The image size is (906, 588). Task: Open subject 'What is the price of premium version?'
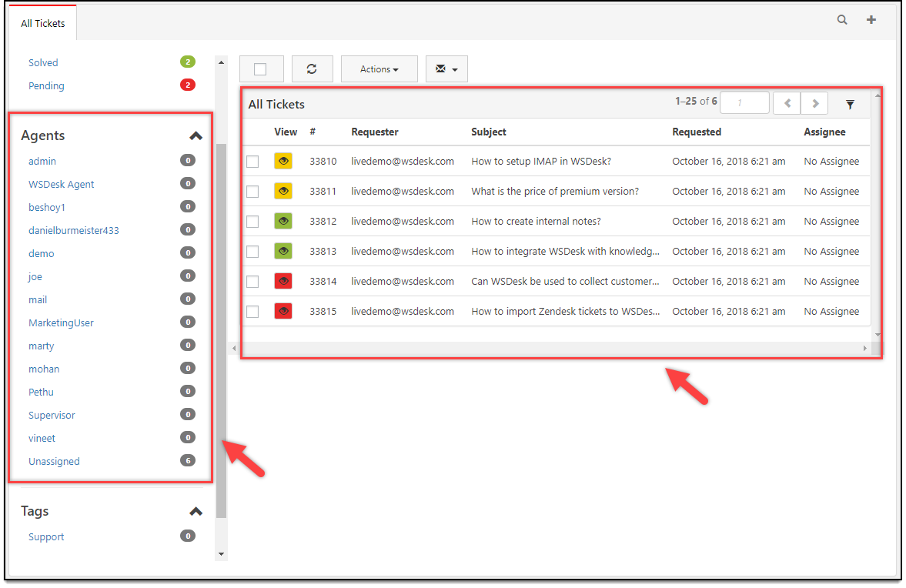555,191
